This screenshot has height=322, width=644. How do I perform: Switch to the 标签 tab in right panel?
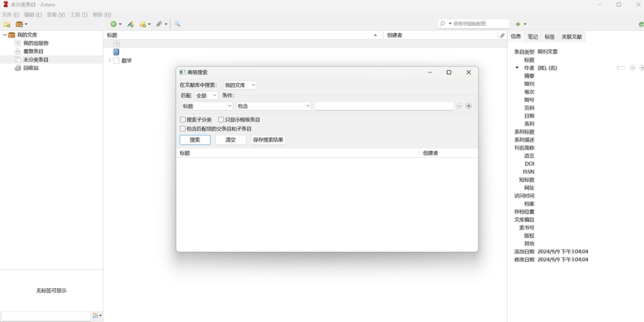tap(549, 36)
